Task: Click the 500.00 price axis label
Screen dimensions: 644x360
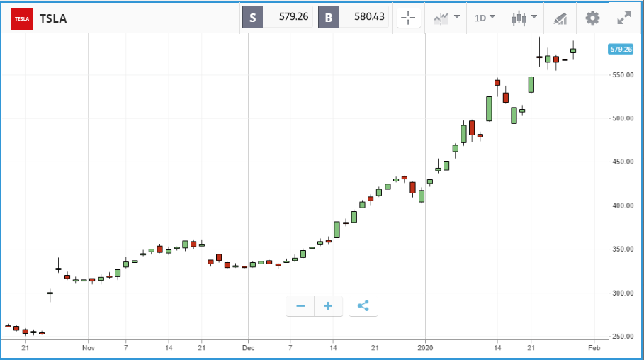Action: [623, 118]
